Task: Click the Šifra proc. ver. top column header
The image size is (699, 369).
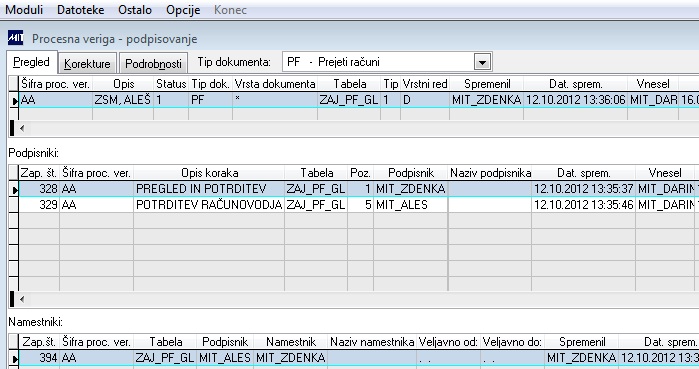Action: pos(56,84)
